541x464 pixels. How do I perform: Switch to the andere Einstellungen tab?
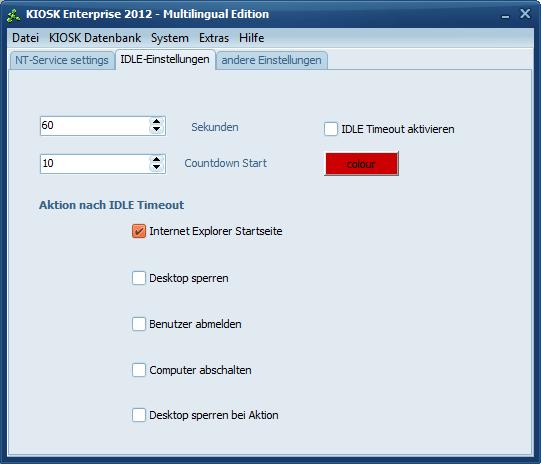pos(272,60)
